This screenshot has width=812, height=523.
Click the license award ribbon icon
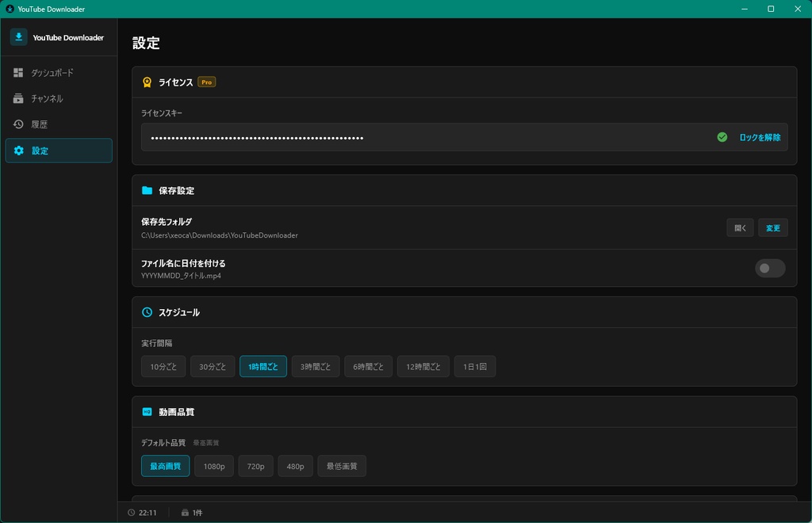point(147,82)
